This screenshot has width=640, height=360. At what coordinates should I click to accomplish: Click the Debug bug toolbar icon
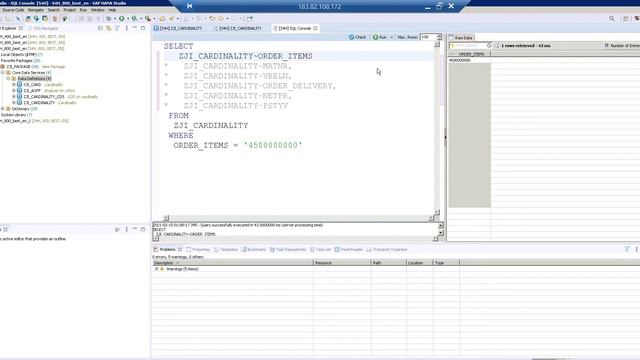[108, 18]
